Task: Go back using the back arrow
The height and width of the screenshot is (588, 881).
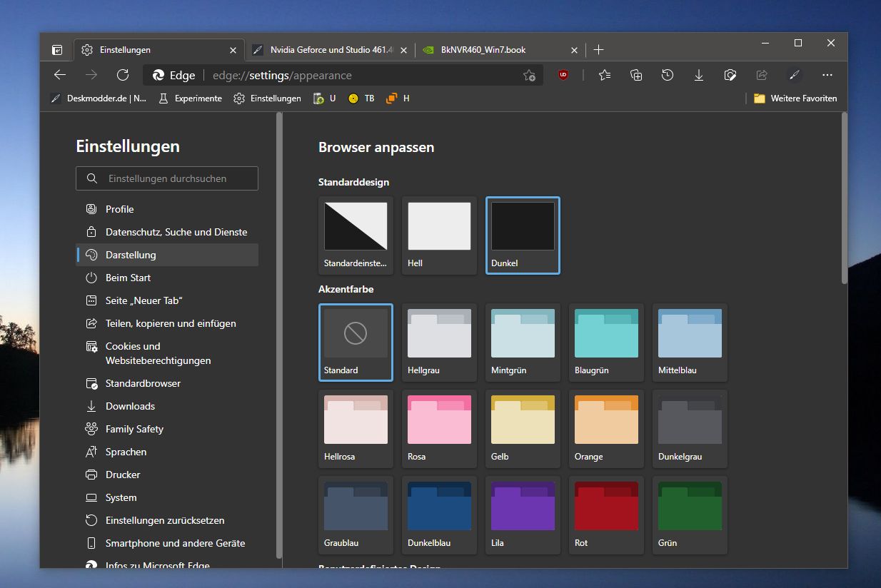Action: [60, 75]
